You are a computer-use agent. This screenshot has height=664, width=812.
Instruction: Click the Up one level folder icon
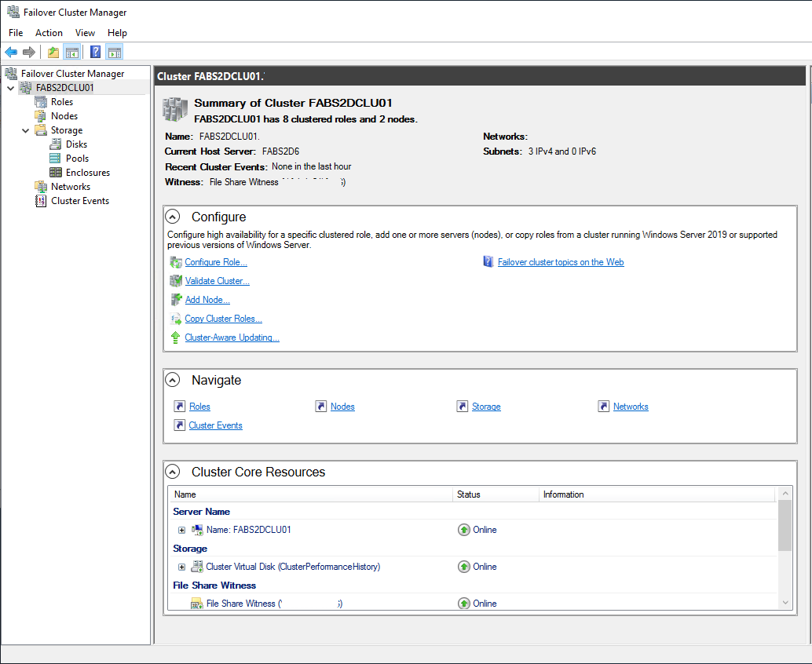click(x=53, y=53)
